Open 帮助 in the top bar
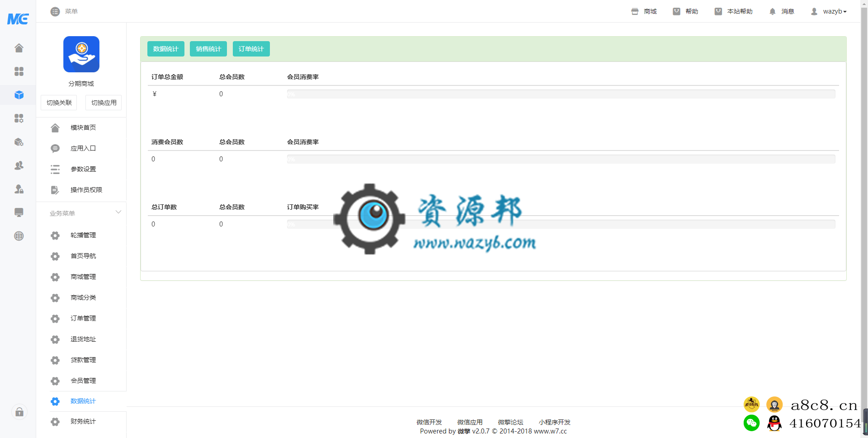868x438 pixels. pyautogui.click(x=685, y=11)
